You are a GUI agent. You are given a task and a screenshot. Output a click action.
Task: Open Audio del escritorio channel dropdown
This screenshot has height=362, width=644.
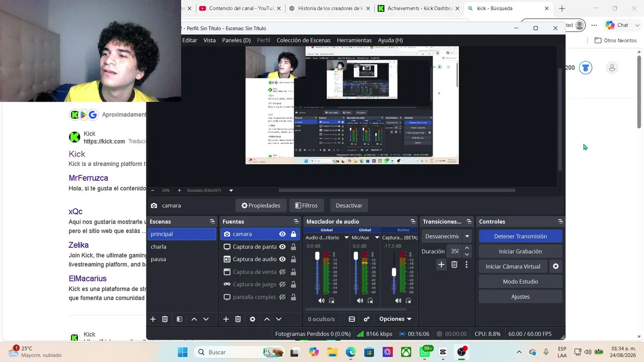(346, 237)
